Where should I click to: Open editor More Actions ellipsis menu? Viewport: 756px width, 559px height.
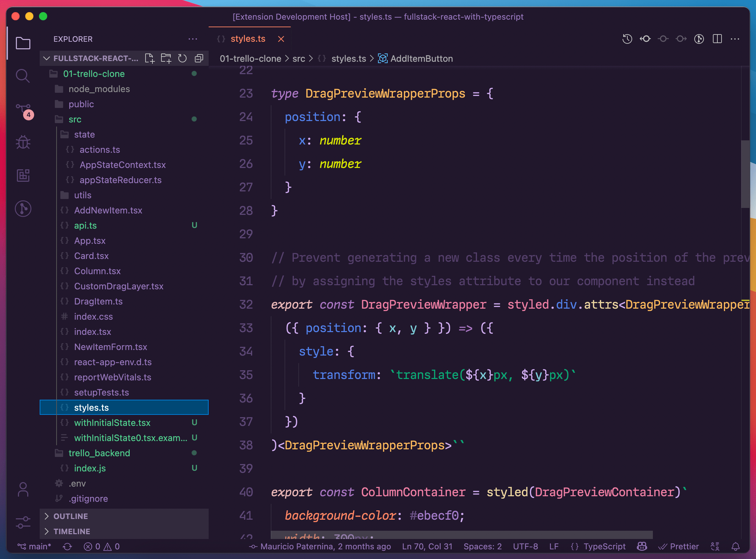(735, 39)
